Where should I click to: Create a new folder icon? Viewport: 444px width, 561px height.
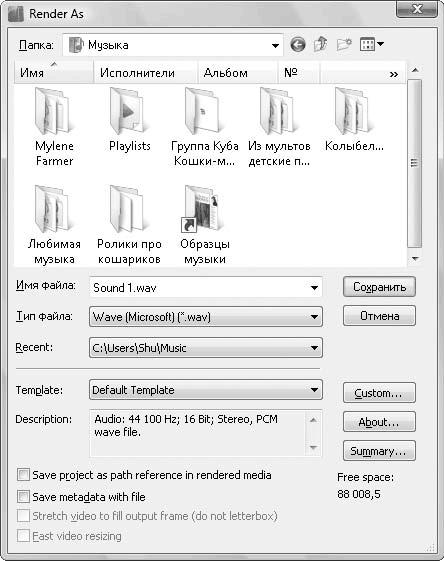(344, 44)
